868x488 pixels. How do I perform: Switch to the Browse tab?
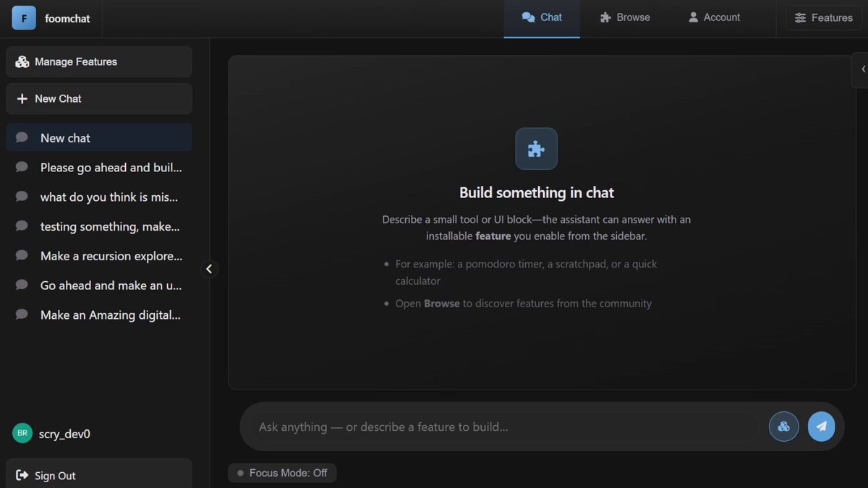(x=625, y=17)
